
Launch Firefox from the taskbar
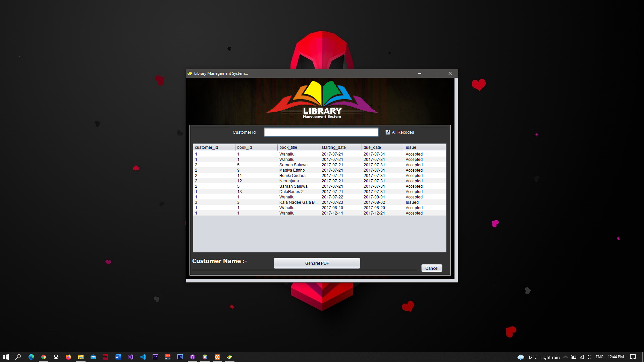68,357
